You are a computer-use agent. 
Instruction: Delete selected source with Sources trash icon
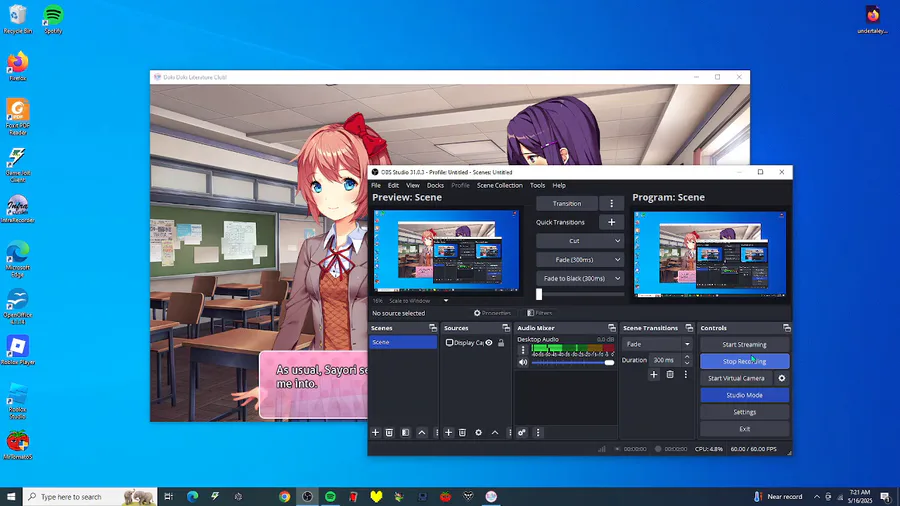pos(462,433)
